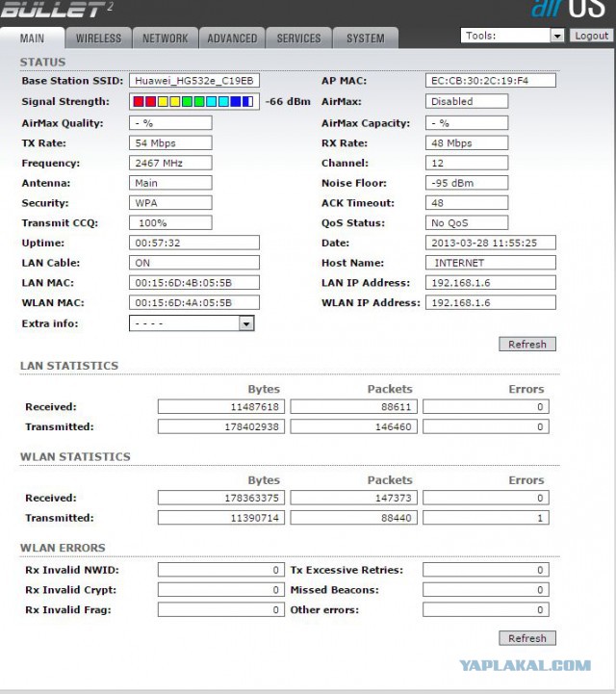Screen dimensions: 616x694
Task: Click the Base Station SSID field
Action: pyautogui.click(x=193, y=81)
